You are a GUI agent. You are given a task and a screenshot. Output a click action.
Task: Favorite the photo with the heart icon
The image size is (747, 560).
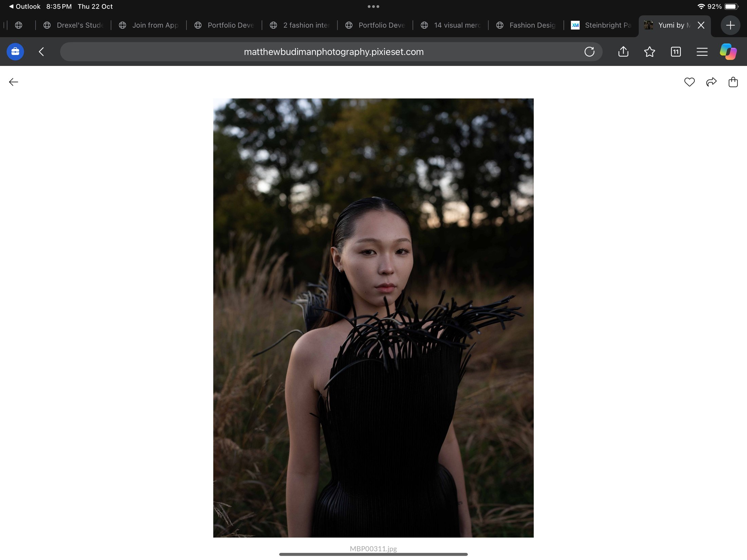click(689, 82)
